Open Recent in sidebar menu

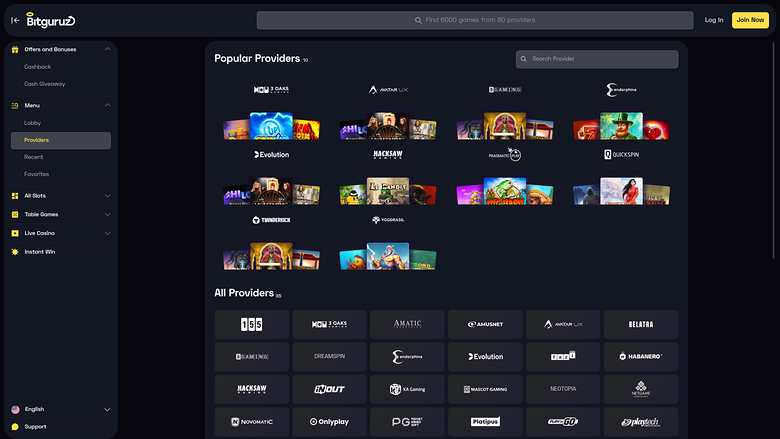34,157
